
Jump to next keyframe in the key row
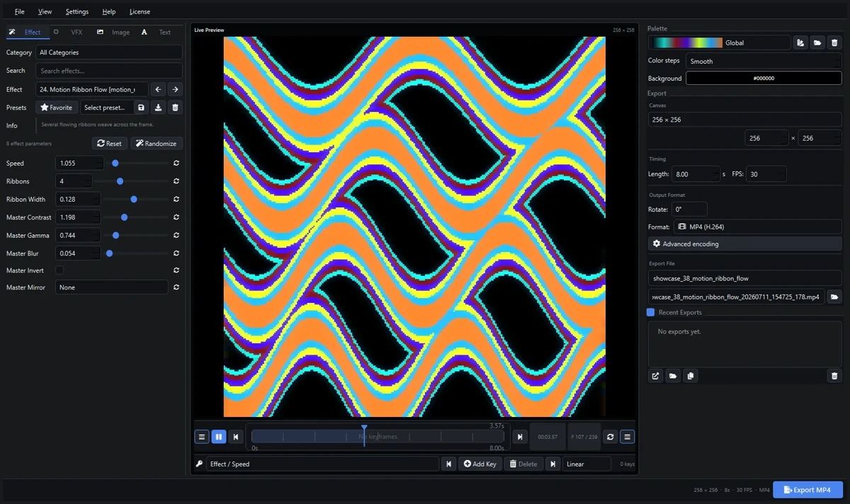pos(554,464)
